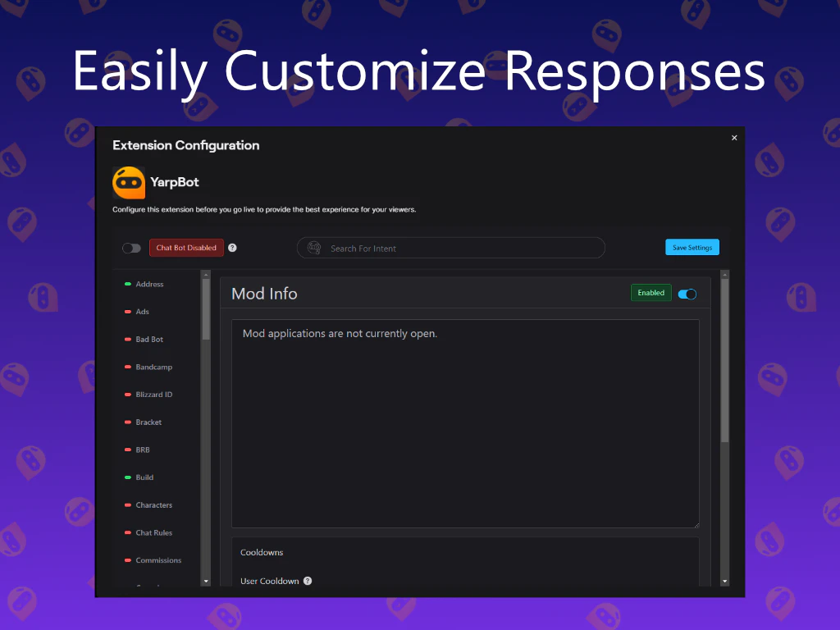Select the BRB intent

[x=143, y=450]
